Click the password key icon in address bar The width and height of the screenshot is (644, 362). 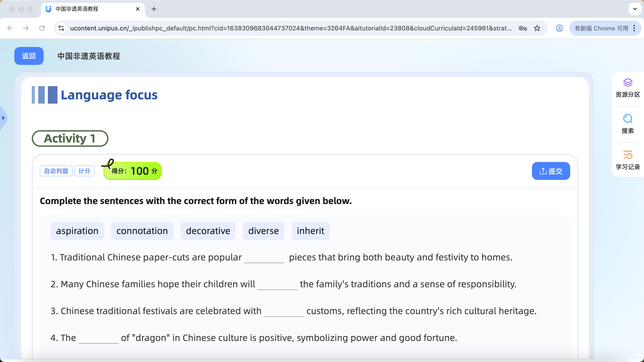523,28
